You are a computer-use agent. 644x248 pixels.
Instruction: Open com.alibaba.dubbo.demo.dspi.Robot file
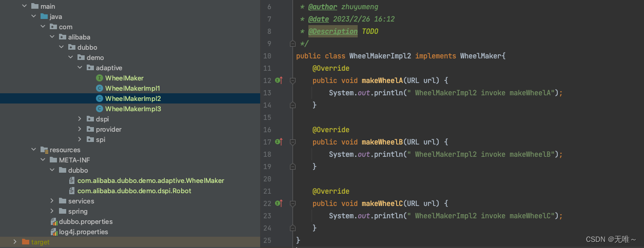click(134, 191)
